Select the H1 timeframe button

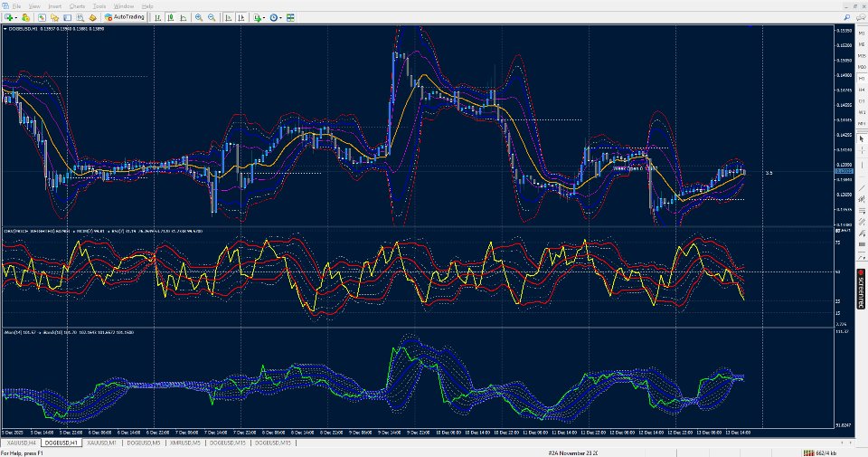coord(862,79)
